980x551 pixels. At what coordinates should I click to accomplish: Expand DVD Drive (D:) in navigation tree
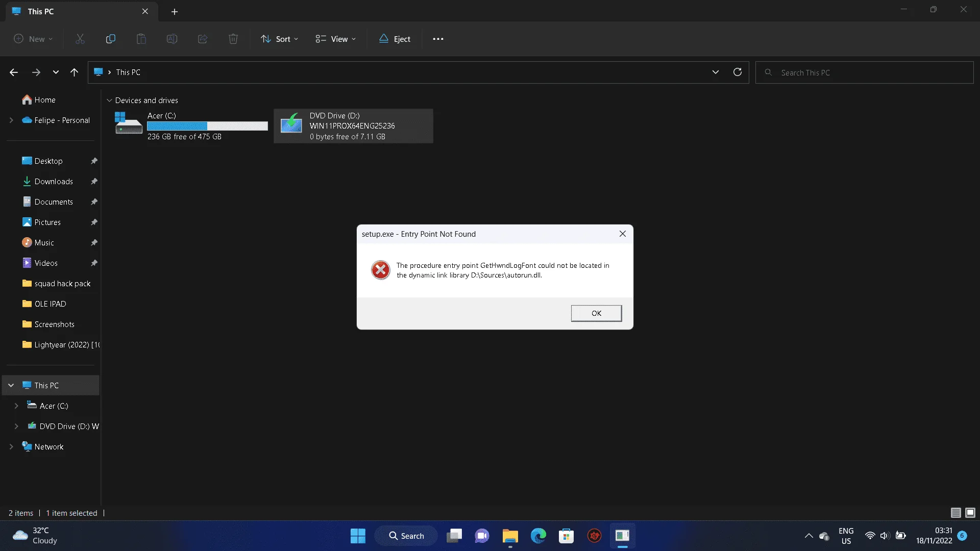pyautogui.click(x=16, y=426)
